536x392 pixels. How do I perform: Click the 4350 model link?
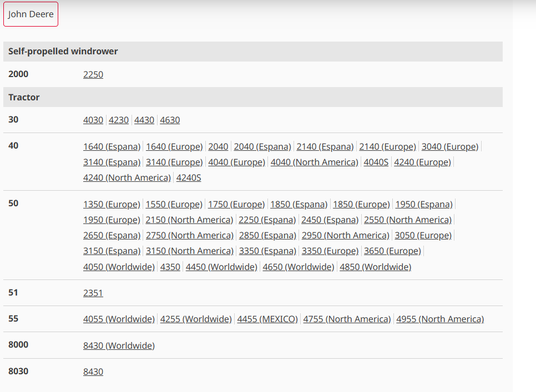click(x=170, y=267)
